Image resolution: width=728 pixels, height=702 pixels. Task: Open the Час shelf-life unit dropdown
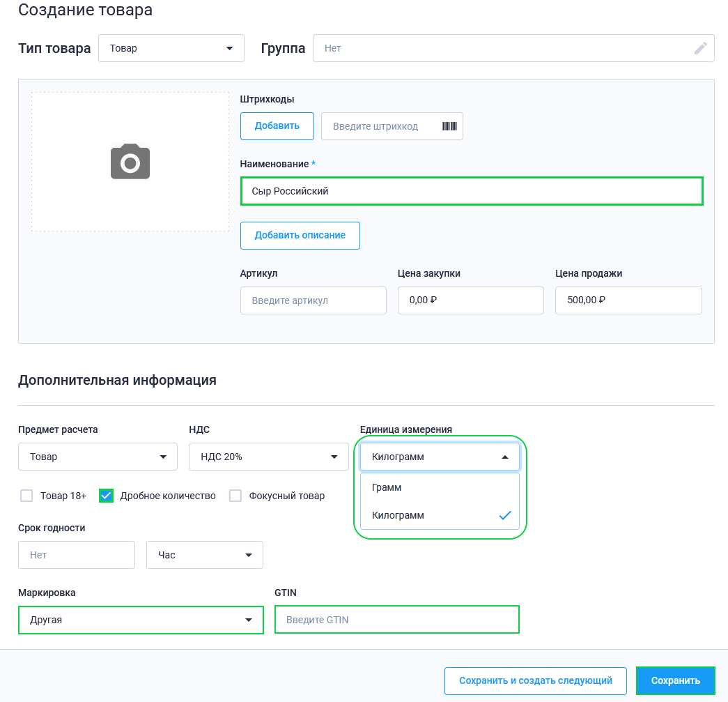[205, 555]
